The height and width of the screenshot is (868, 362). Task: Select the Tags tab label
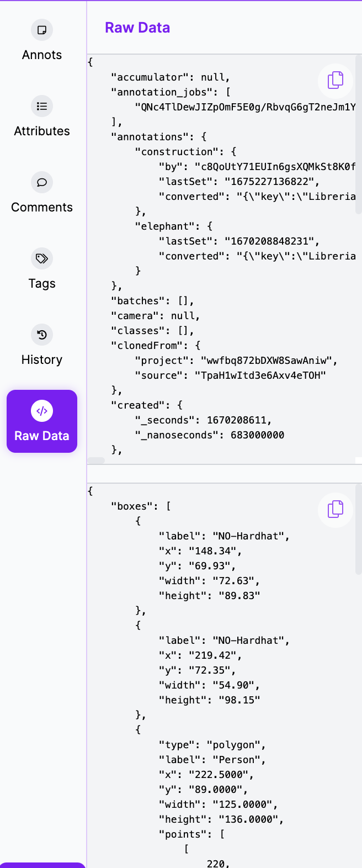click(x=42, y=283)
